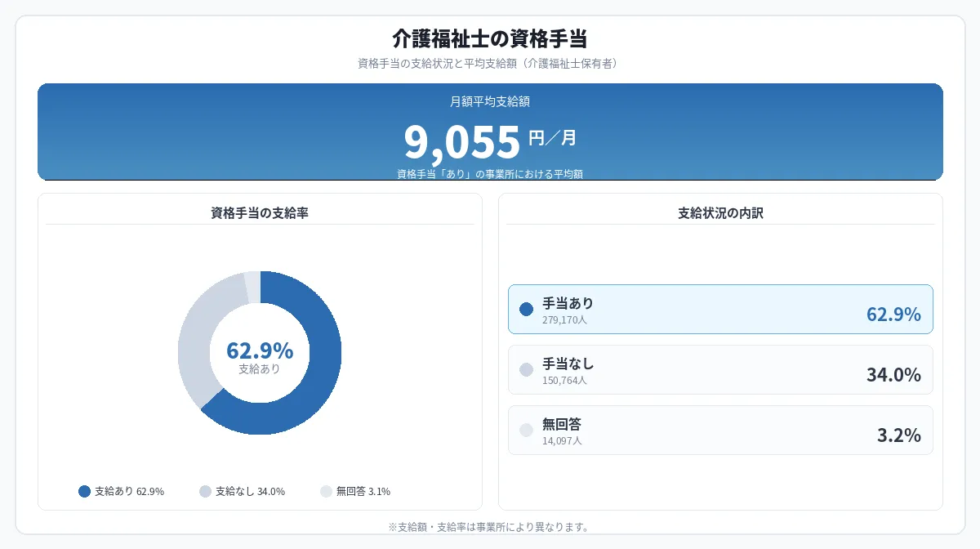Click the 支給状況の内訳 panel heading
The width and height of the screenshot is (980, 549).
pyautogui.click(x=720, y=213)
